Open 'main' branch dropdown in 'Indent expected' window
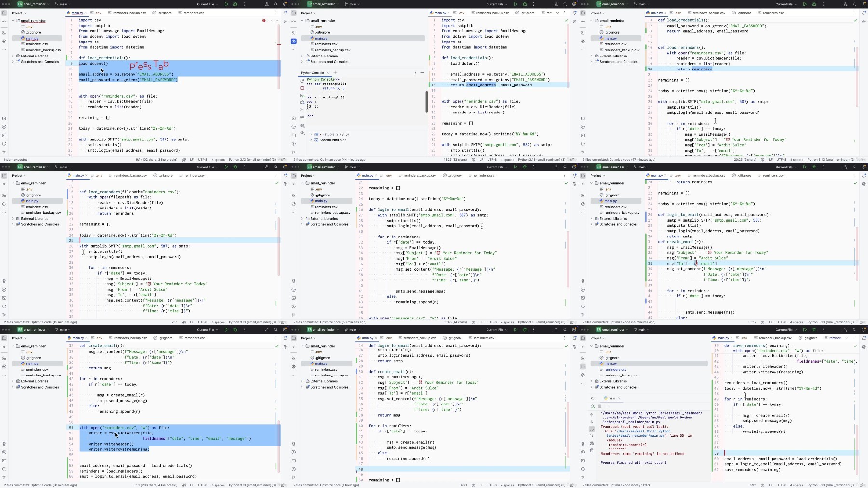Screen dimensions: 868x488 coord(63,4)
